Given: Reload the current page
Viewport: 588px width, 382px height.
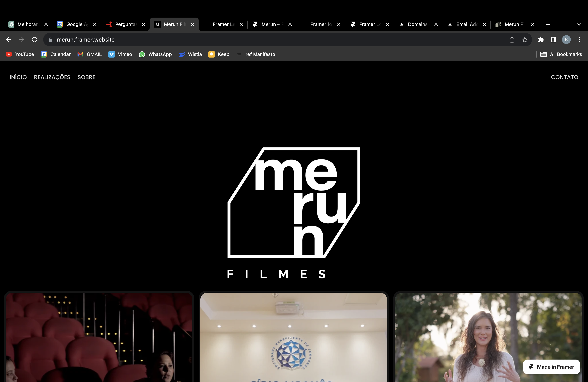Looking at the screenshot, I should tap(35, 40).
